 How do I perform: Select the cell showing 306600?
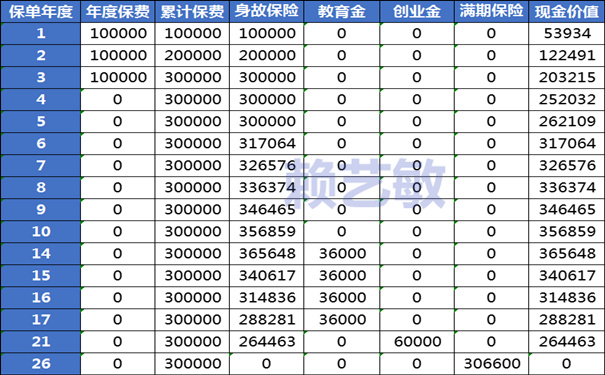[x=491, y=363]
